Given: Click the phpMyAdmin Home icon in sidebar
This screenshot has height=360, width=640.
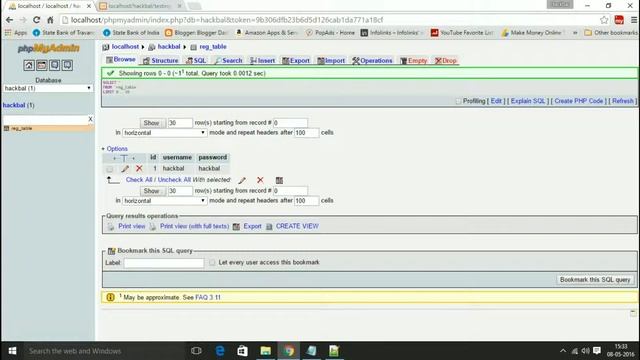Looking at the screenshot, I should point(29,65).
